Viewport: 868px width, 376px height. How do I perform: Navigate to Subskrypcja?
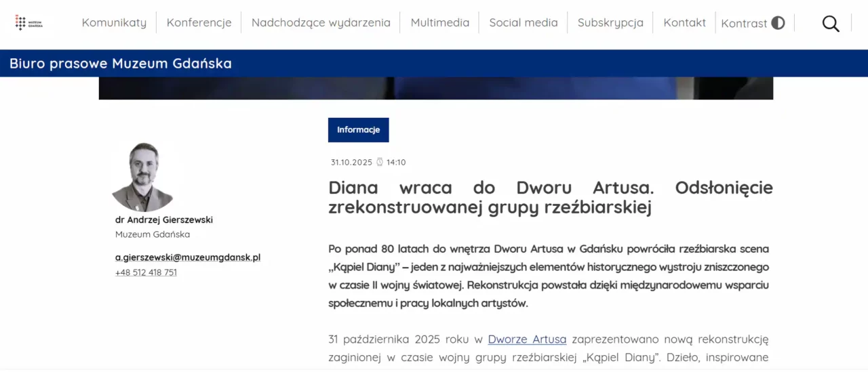click(610, 22)
